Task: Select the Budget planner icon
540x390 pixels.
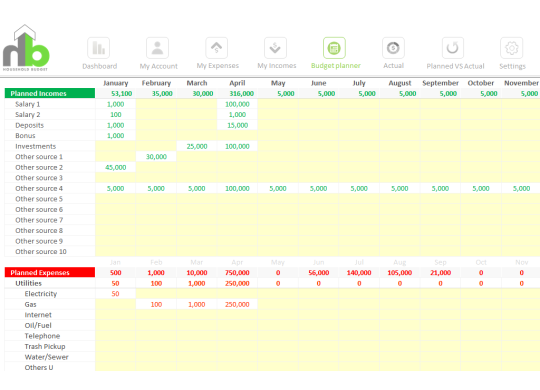Action: (x=334, y=48)
